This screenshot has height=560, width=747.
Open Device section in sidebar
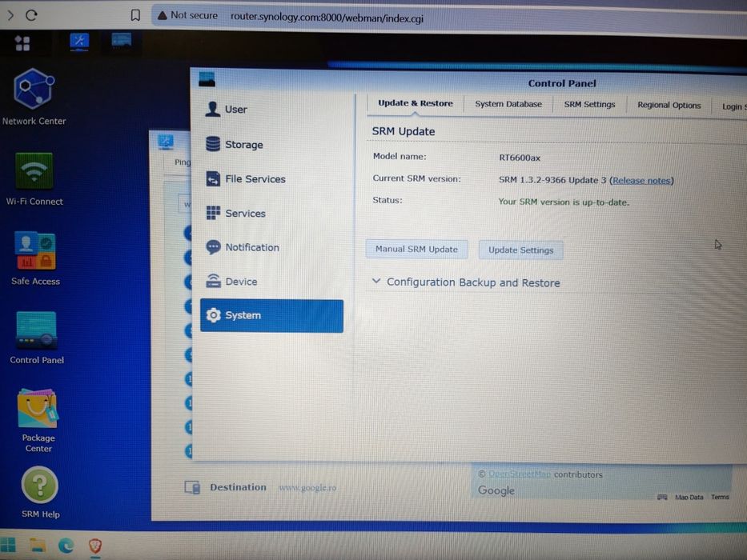tap(271, 282)
